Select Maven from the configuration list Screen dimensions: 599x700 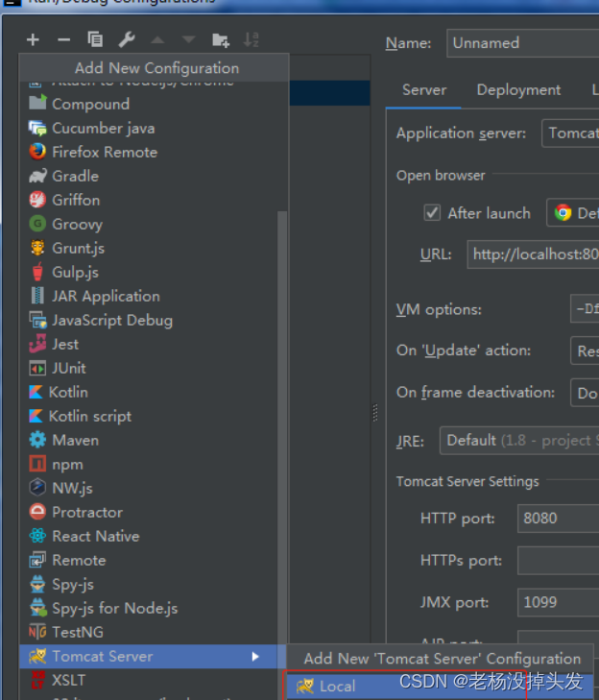[x=75, y=440]
